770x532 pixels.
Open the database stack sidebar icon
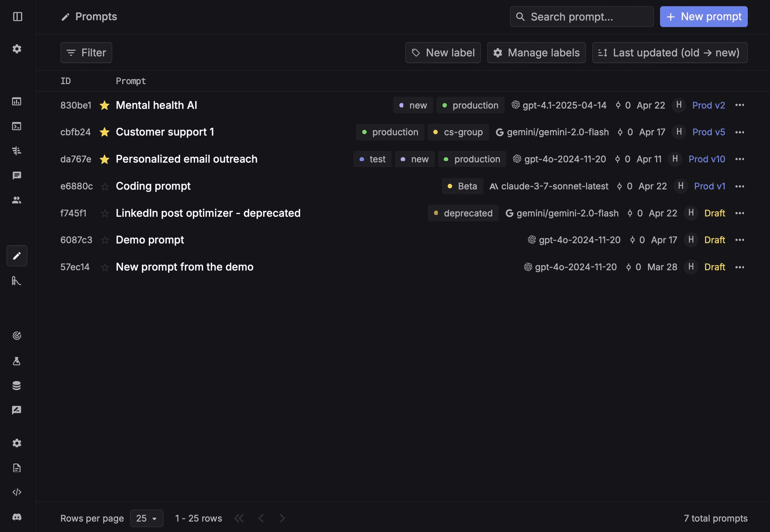click(x=17, y=385)
